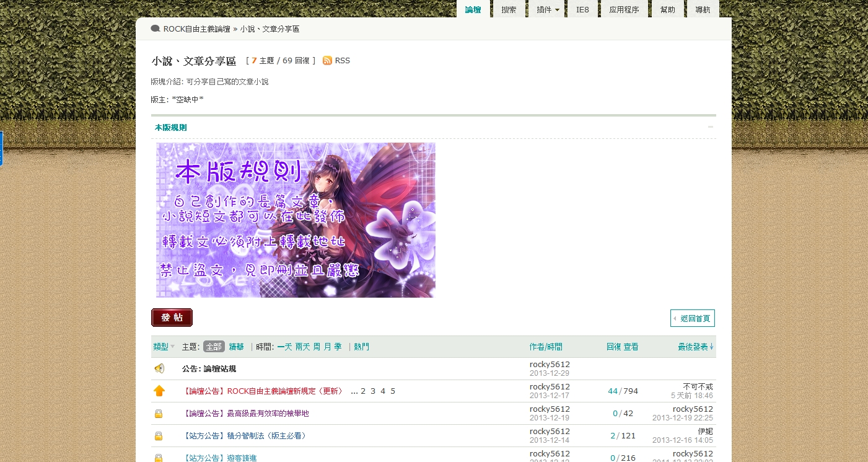Go to page 3 of 新規定 thread
The width and height of the screenshot is (868, 462).
click(373, 391)
